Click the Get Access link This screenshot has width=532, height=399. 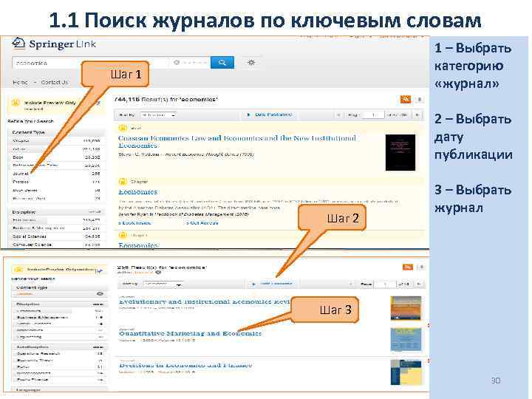tap(202, 223)
